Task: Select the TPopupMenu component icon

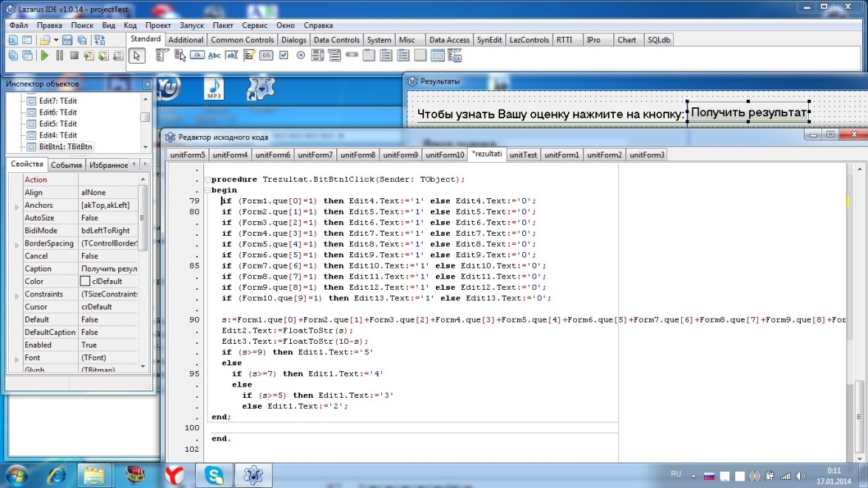Action: (180, 55)
